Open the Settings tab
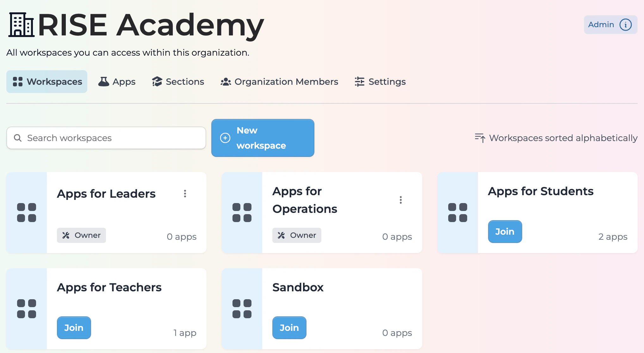Screen dimensions: 644x353 [380, 82]
